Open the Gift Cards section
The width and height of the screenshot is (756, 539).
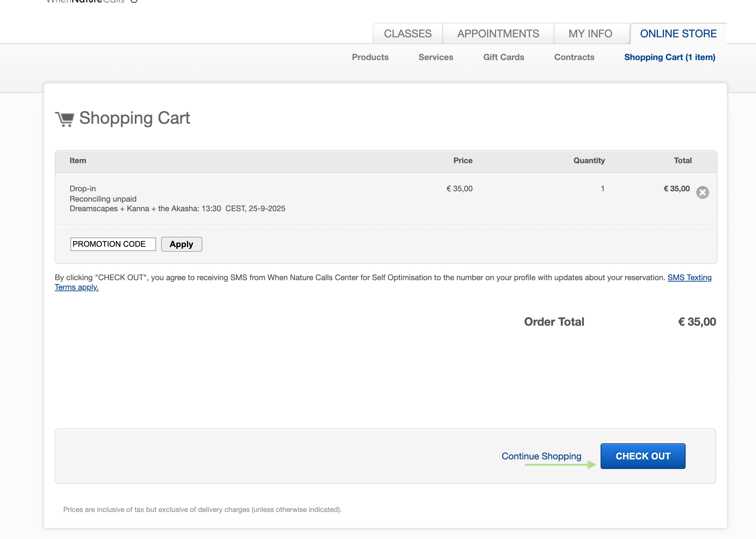[x=503, y=57]
